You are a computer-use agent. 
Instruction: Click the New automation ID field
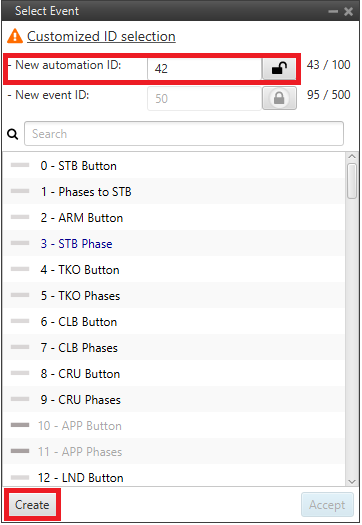tap(204, 69)
